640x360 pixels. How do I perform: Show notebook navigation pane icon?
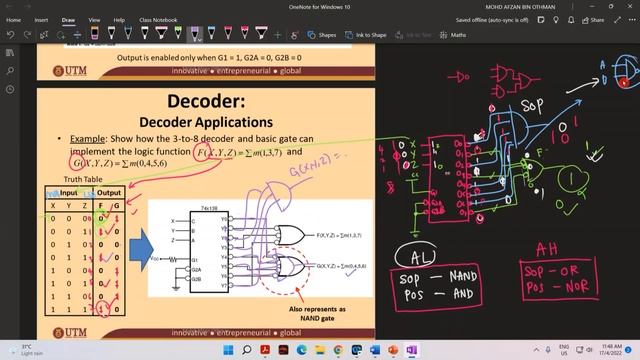(10, 53)
